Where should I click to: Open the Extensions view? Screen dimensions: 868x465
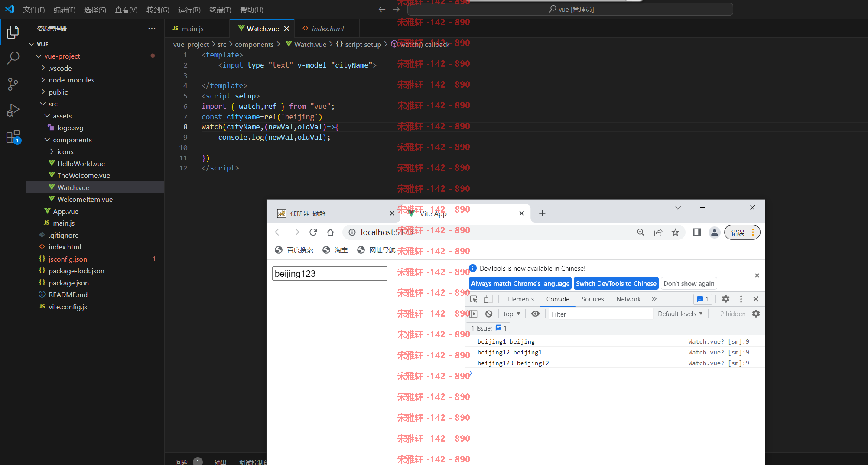[x=13, y=137]
